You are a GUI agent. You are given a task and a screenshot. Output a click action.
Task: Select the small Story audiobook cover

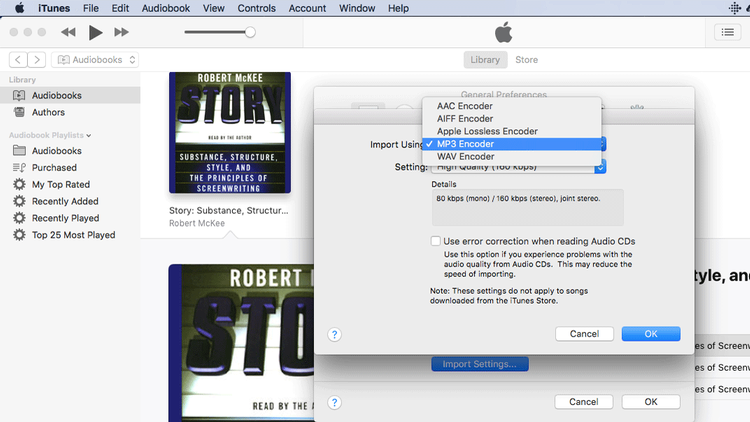click(x=230, y=133)
